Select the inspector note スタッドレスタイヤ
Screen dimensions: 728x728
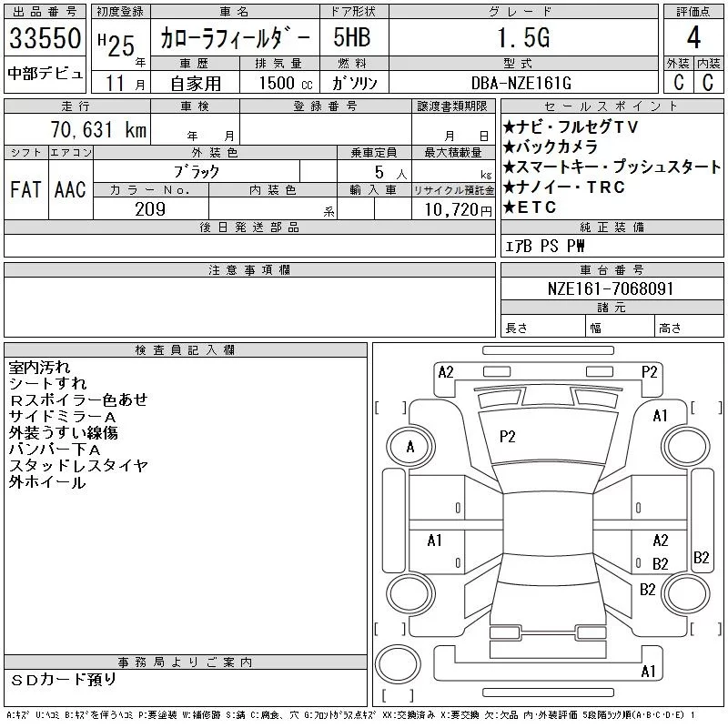tap(78, 466)
